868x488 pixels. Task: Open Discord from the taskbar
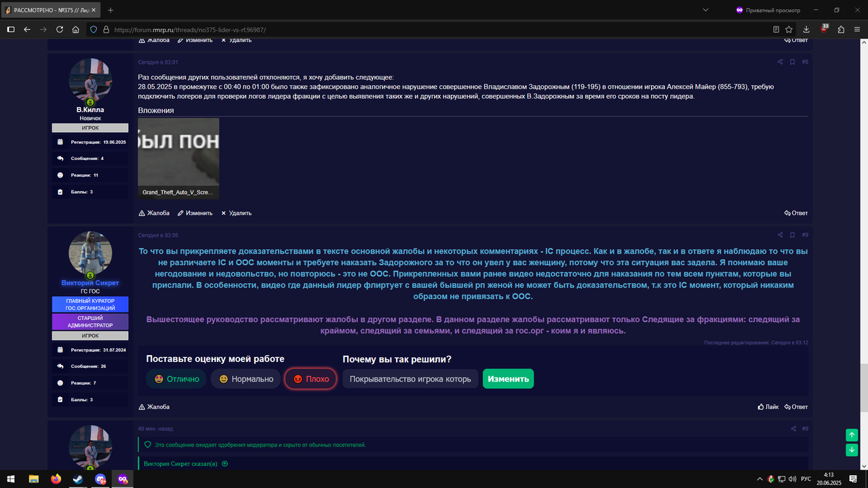pyautogui.click(x=100, y=480)
